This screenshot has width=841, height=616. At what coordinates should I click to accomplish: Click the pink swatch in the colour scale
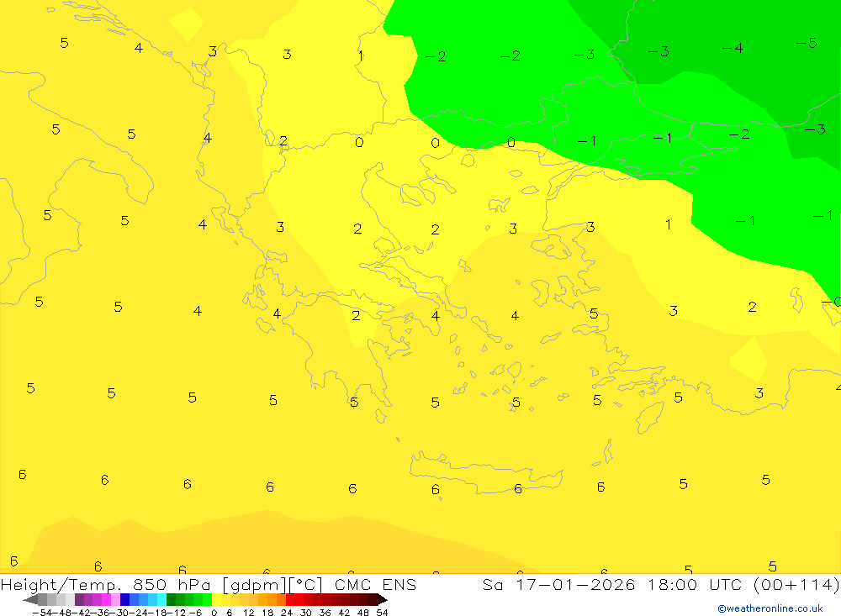[115, 600]
